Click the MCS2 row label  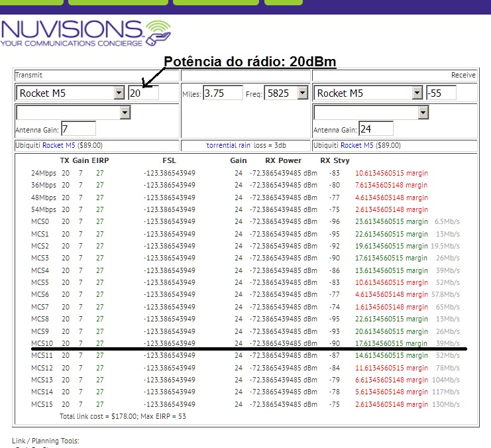40,246
